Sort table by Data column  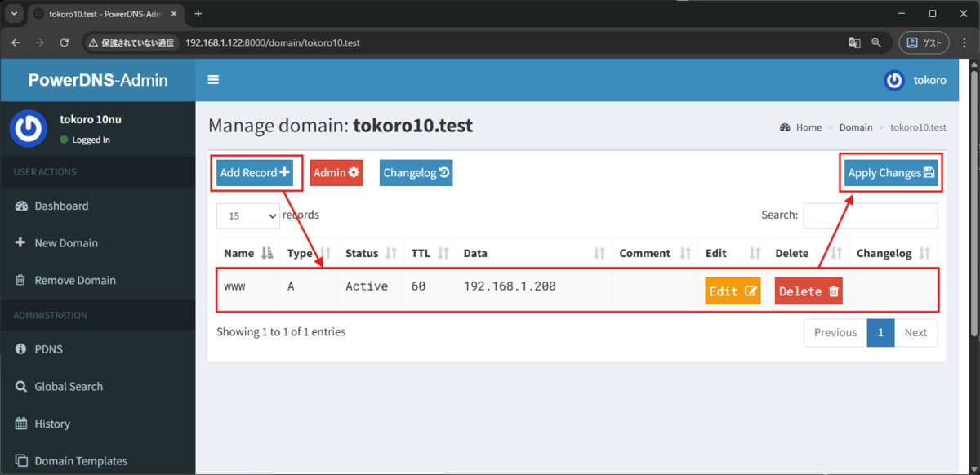tap(534, 253)
